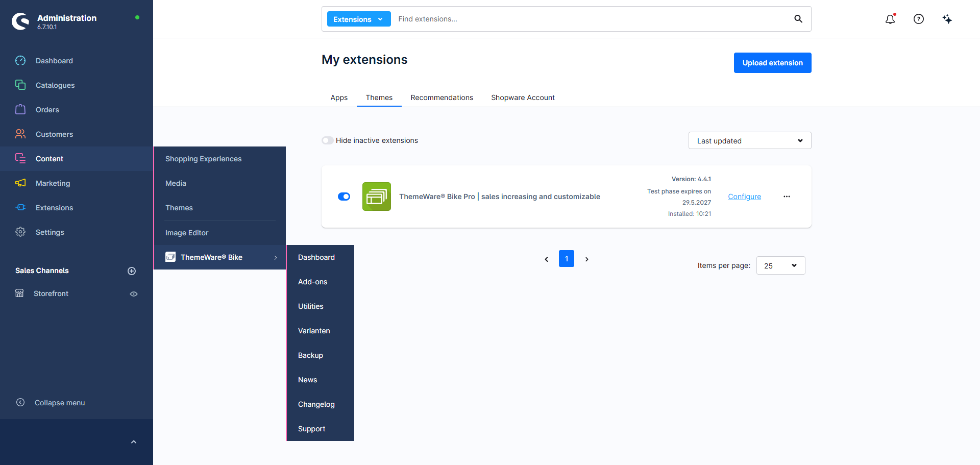Open the Shopware Account tab
Image resolution: width=980 pixels, height=465 pixels.
(523, 97)
